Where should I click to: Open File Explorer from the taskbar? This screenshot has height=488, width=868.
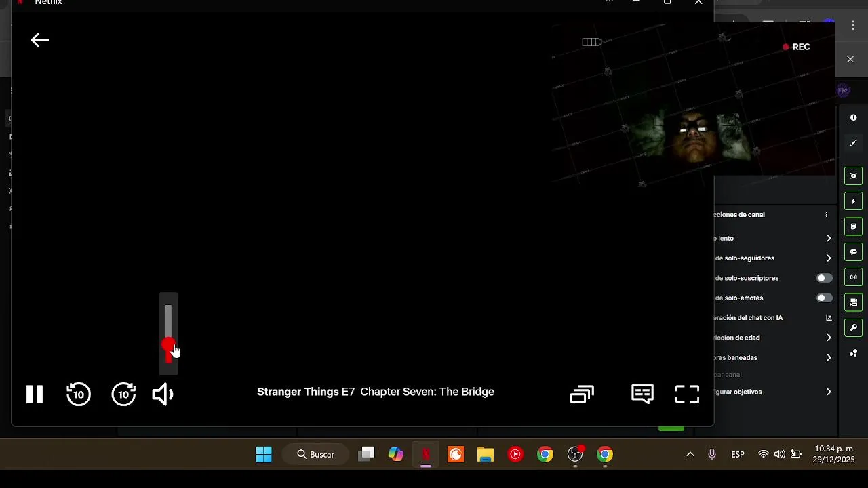pyautogui.click(x=486, y=454)
